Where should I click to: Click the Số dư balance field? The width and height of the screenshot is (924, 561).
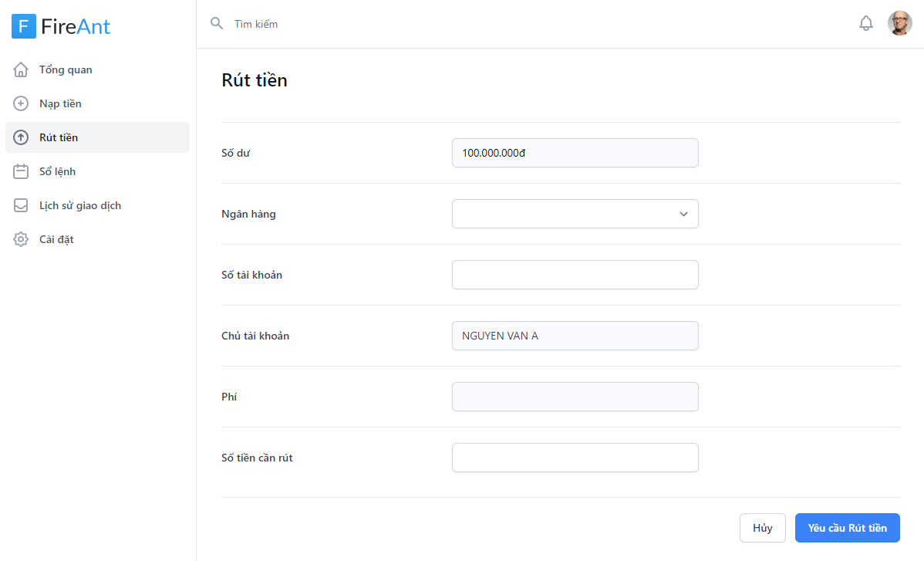575,153
